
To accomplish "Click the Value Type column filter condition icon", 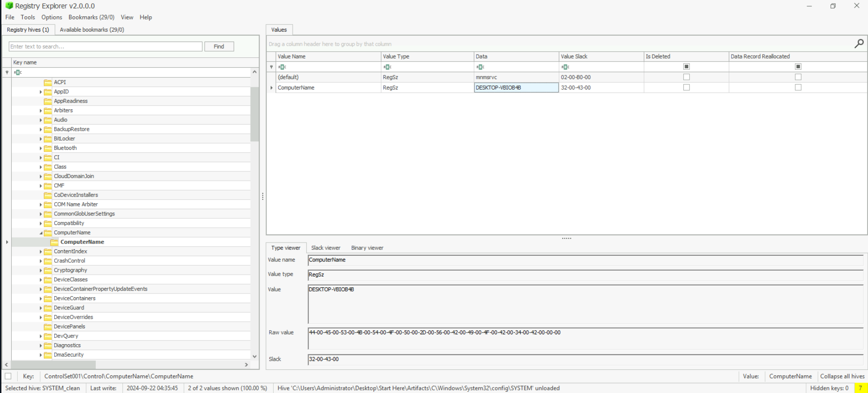I will click(x=387, y=67).
